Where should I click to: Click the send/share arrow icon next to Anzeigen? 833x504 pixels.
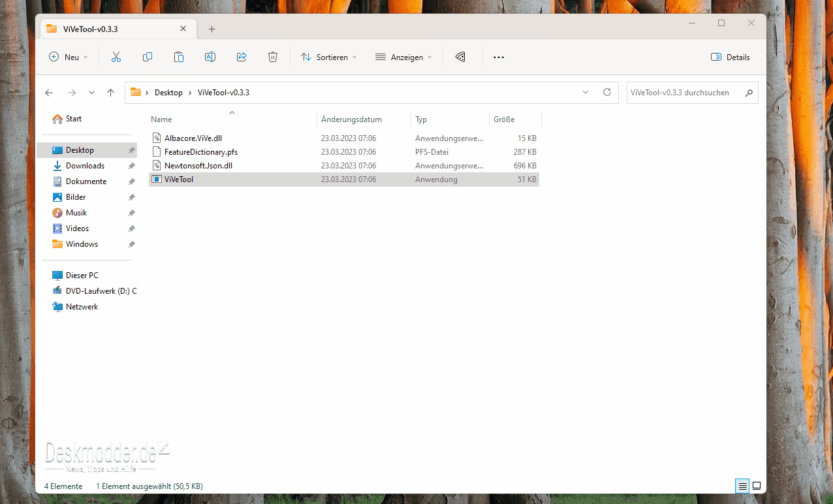point(460,57)
